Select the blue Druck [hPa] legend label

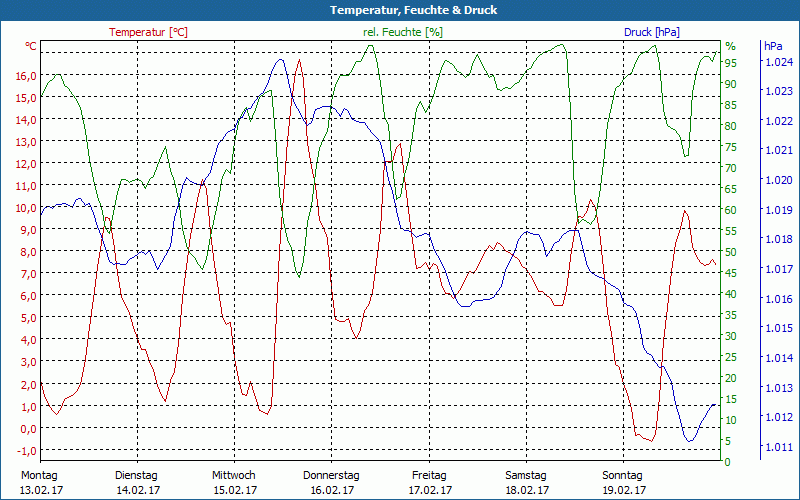click(652, 32)
